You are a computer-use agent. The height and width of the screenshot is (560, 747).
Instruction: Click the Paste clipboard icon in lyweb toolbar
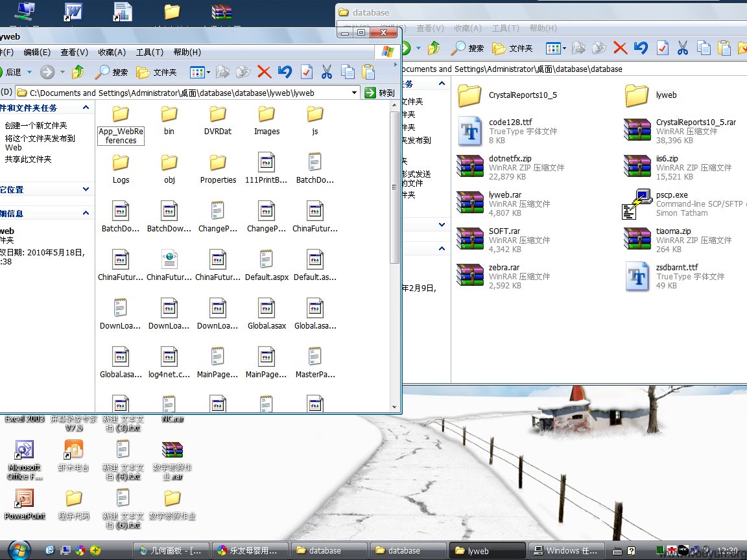(368, 72)
